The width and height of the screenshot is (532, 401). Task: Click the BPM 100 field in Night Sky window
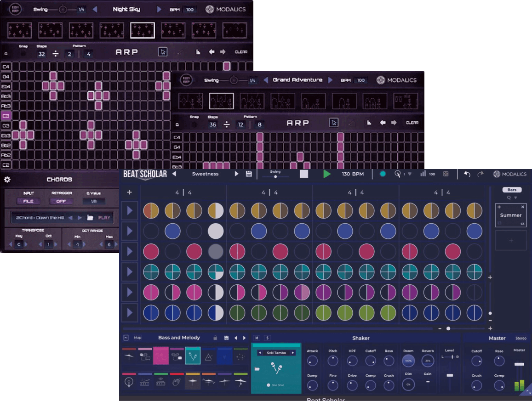pyautogui.click(x=189, y=10)
